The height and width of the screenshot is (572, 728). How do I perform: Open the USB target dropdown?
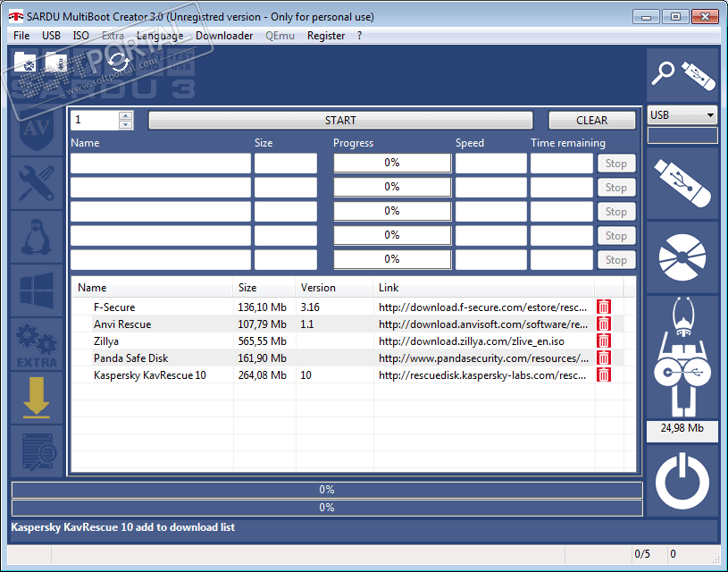pyautogui.click(x=682, y=114)
